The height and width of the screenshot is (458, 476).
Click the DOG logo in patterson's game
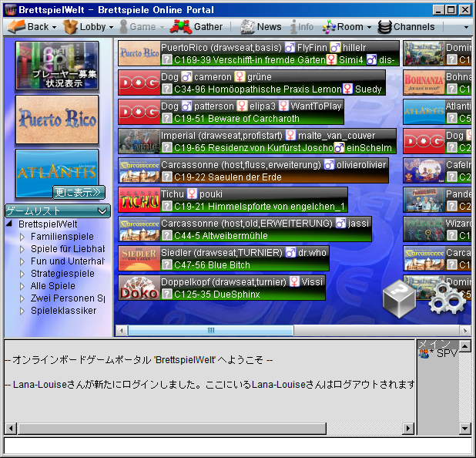pos(139,112)
